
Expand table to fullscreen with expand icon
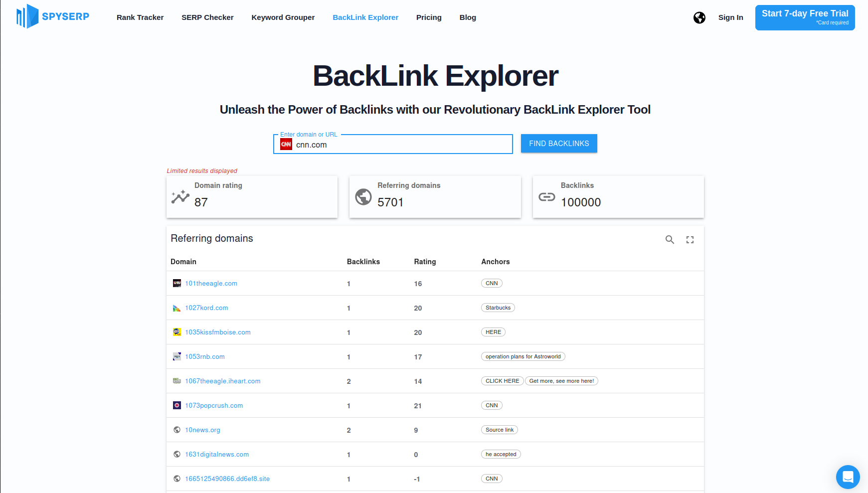point(690,240)
